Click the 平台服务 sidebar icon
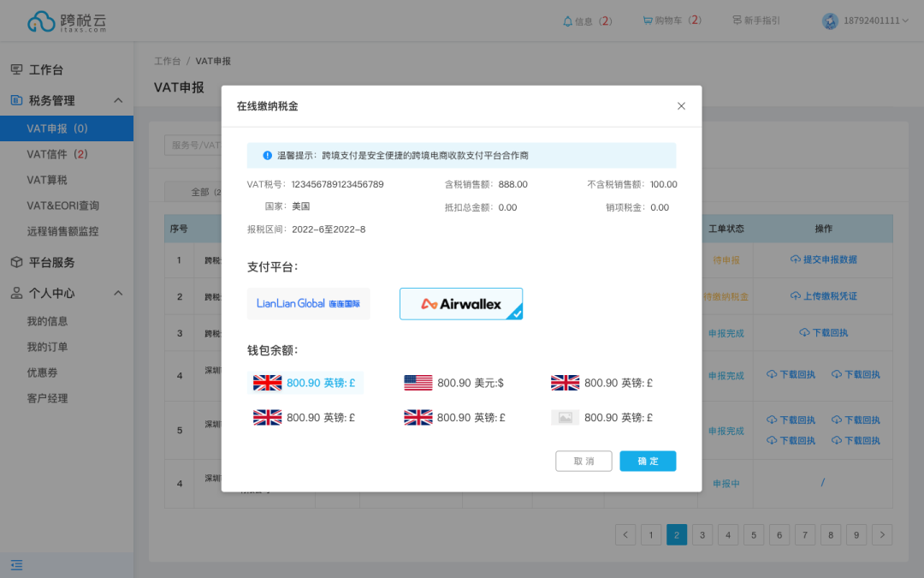924x578 pixels. point(15,262)
